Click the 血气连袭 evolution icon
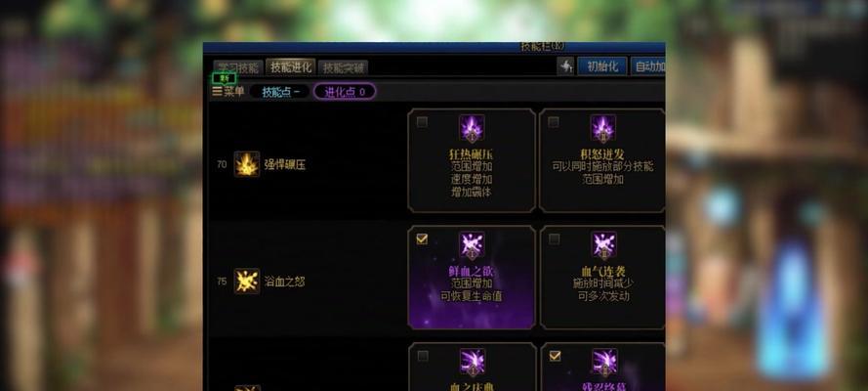868x391 pixels. (x=602, y=245)
